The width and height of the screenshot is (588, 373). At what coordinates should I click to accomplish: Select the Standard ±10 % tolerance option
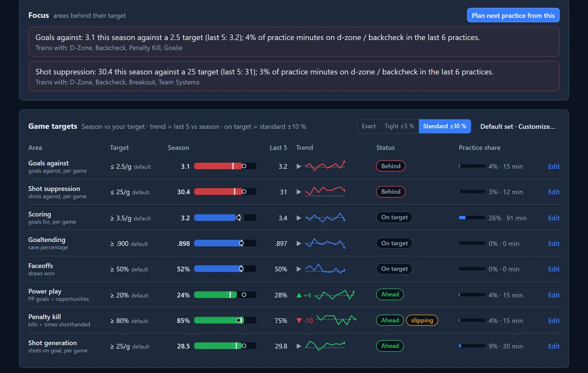pyautogui.click(x=445, y=126)
